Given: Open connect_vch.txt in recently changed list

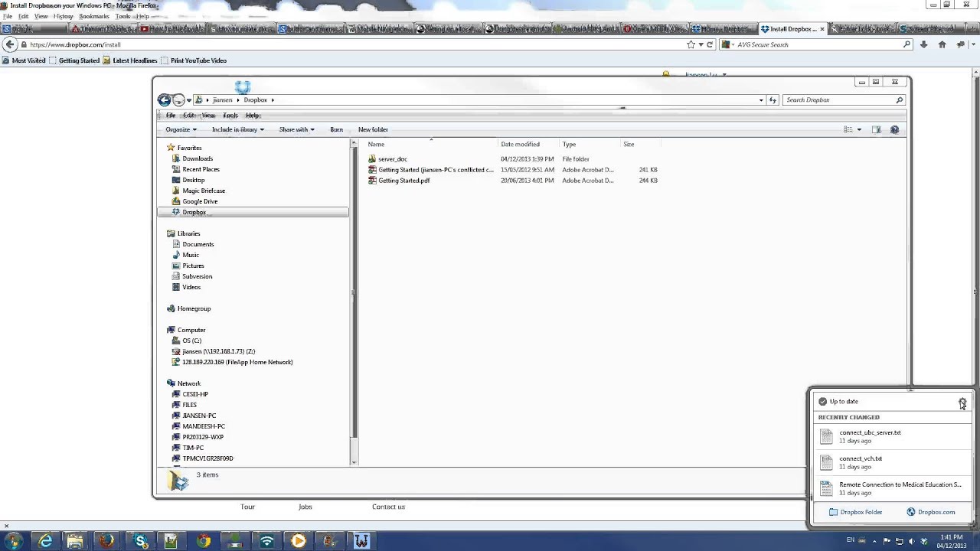Looking at the screenshot, I should pyautogui.click(x=891, y=462).
